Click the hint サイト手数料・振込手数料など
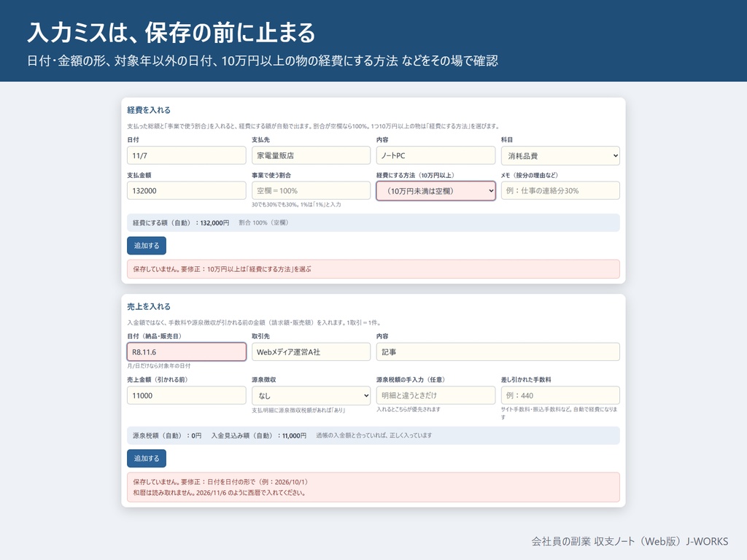Screen dimensions: 747x560 coord(560,413)
